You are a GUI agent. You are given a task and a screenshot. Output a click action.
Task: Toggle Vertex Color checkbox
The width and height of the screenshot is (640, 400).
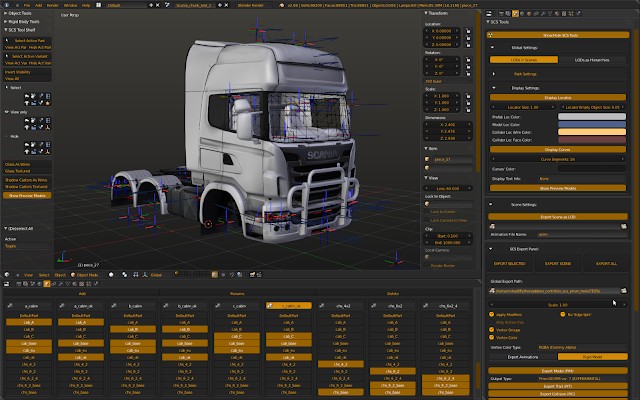pos(491,338)
